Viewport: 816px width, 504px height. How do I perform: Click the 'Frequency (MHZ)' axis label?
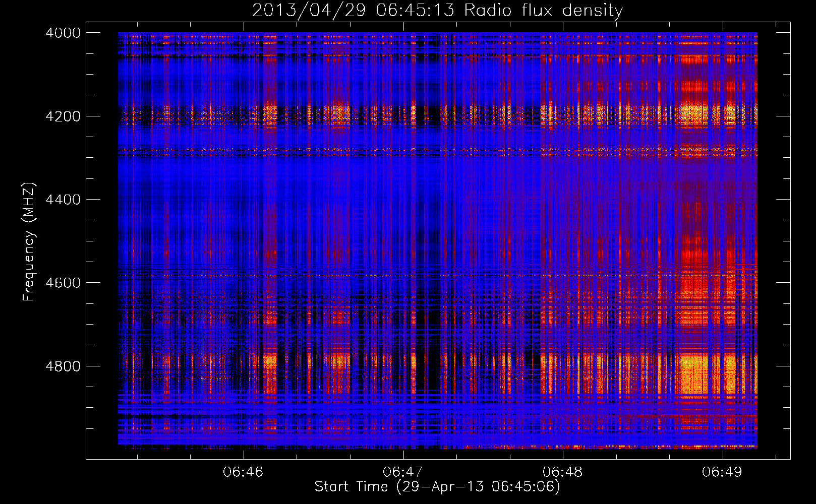[29, 242]
